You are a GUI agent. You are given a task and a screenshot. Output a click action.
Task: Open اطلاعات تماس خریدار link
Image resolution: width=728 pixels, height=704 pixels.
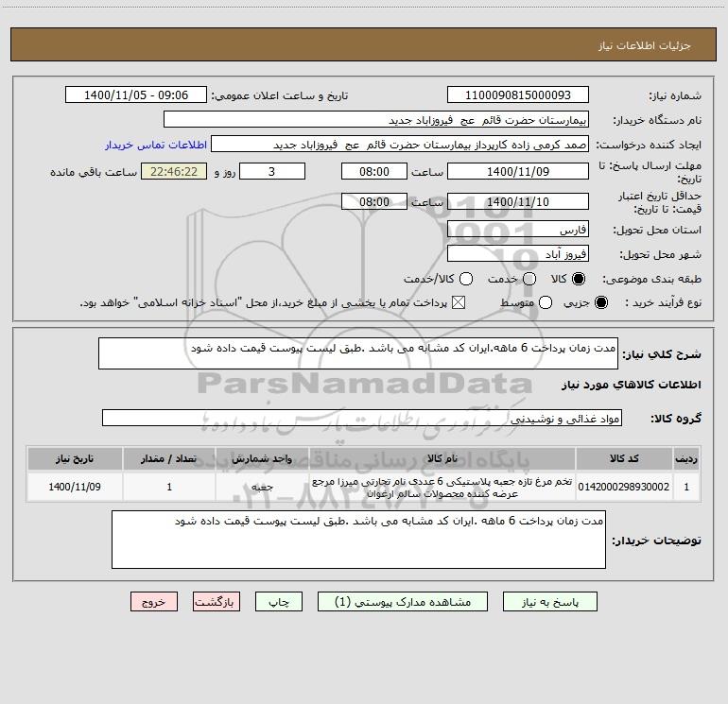[156, 145]
